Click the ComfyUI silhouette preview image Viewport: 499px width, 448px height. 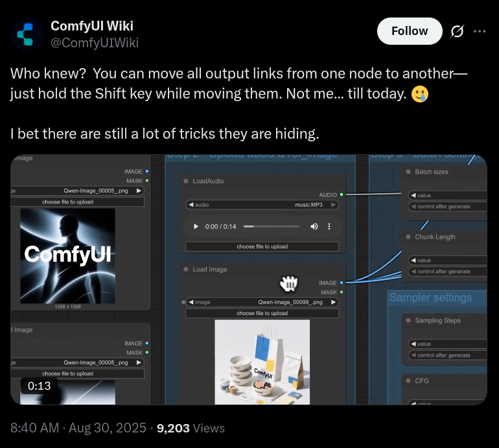[x=68, y=255]
